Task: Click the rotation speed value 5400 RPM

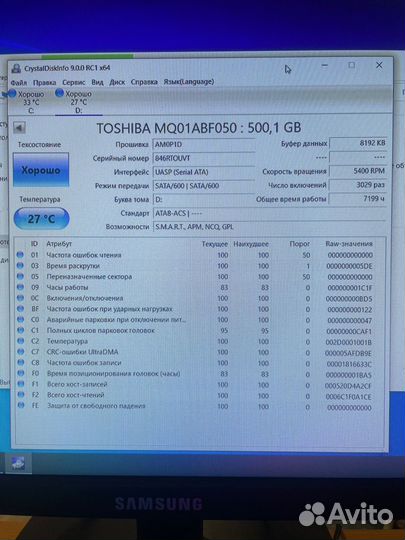Action: pos(358,171)
